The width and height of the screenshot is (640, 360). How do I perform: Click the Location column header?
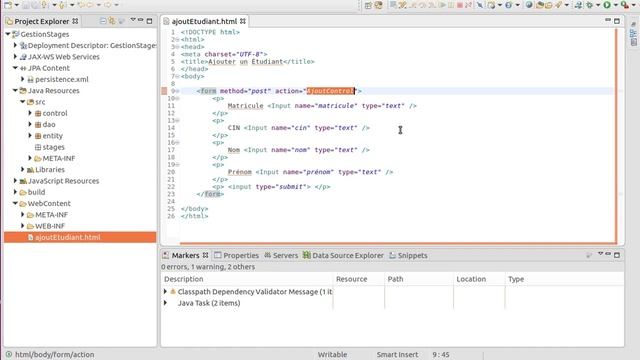click(x=479, y=279)
